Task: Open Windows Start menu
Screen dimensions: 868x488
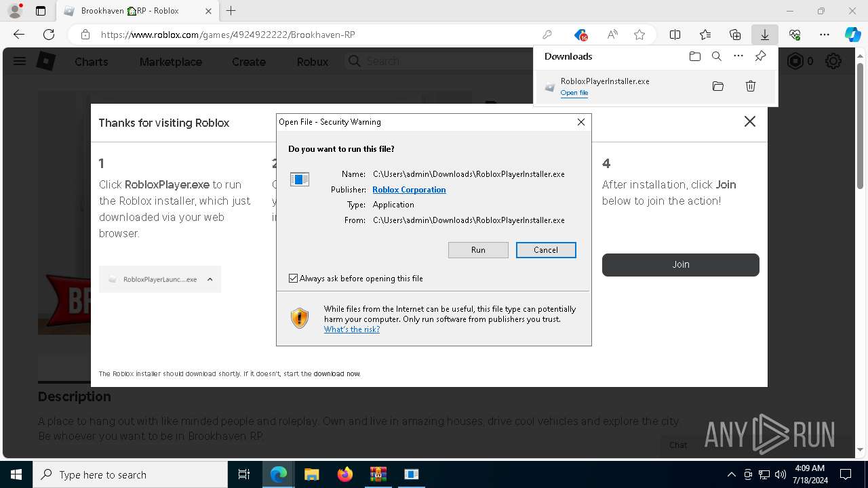Action: pos(16,474)
